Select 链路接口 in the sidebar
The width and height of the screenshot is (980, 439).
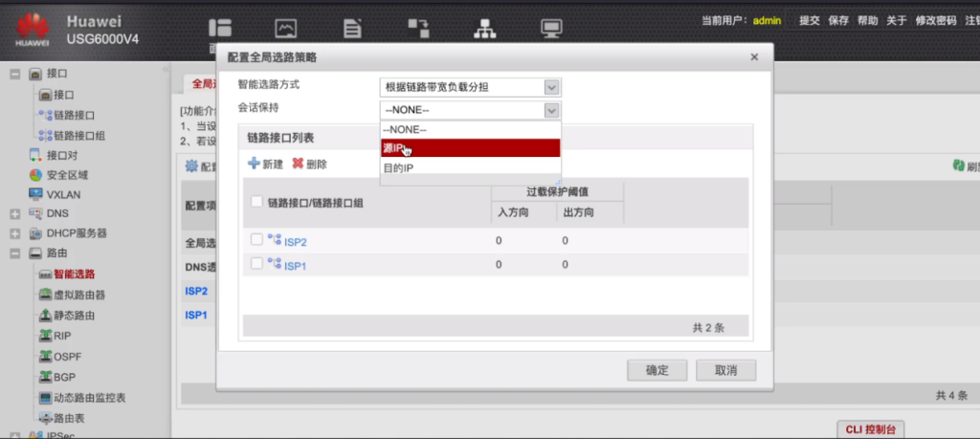coord(75,116)
